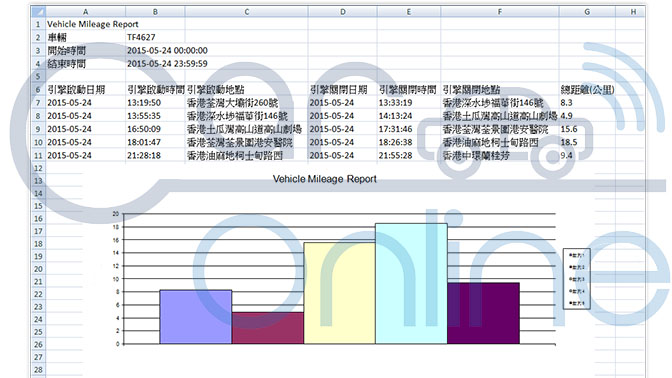672x378 pixels.
Task: Select the 18.5 distance cell
Action: coord(587,142)
